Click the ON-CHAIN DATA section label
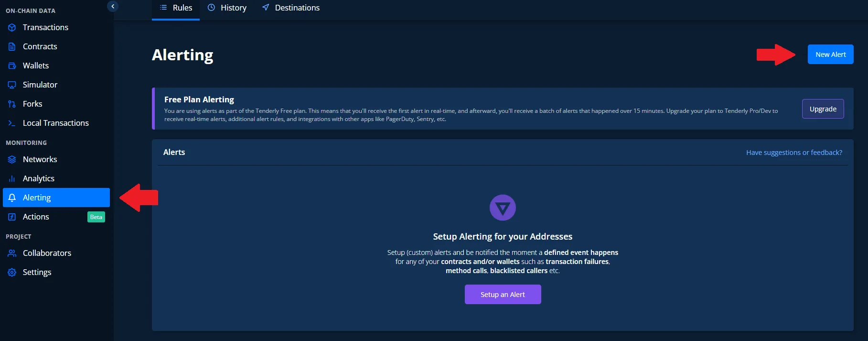Image resolution: width=868 pixels, height=341 pixels. coord(31,11)
